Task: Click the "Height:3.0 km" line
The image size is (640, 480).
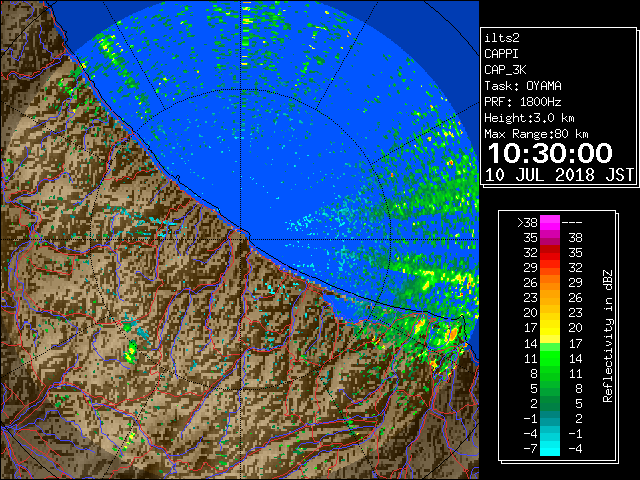Action: click(x=529, y=118)
